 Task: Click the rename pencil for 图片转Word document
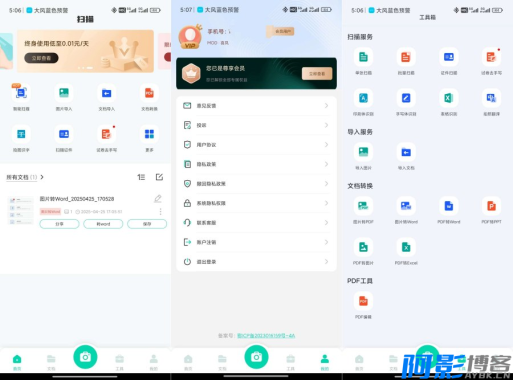(158, 199)
